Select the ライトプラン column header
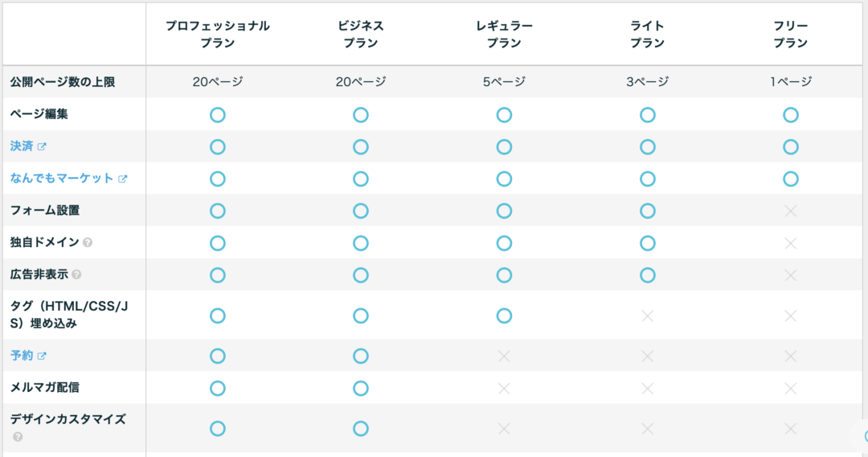Image resolution: width=868 pixels, height=457 pixels. [x=647, y=35]
